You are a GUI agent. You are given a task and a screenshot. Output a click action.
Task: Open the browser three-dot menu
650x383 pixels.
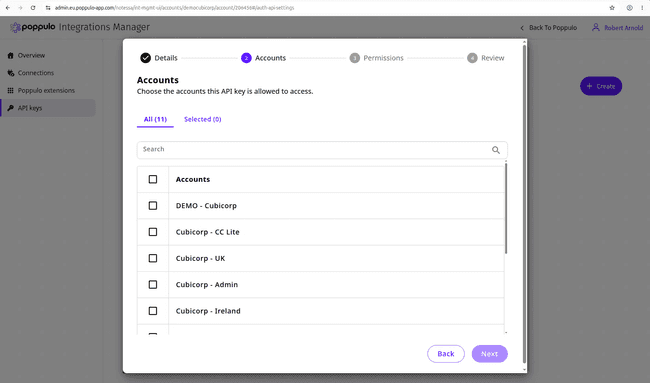click(x=642, y=7)
